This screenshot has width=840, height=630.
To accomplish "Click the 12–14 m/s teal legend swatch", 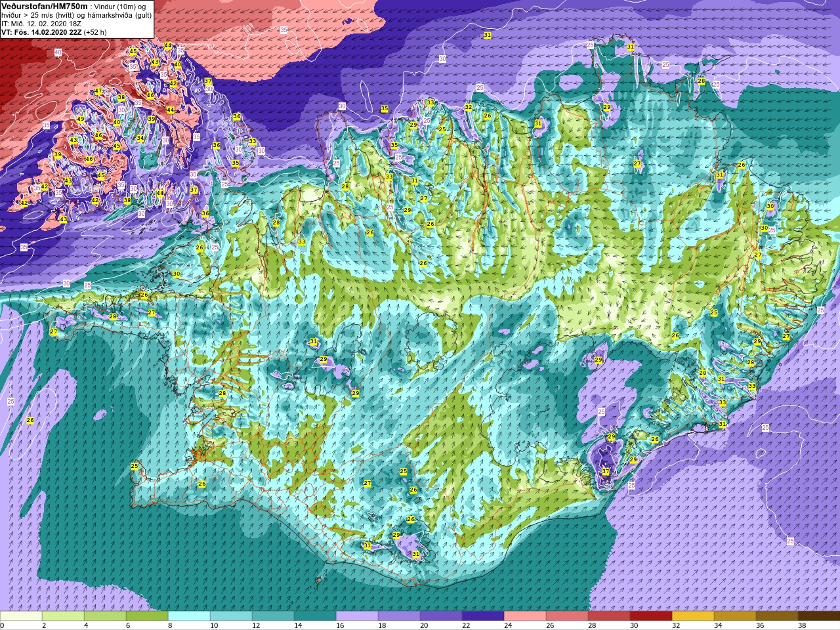I will (273, 616).
